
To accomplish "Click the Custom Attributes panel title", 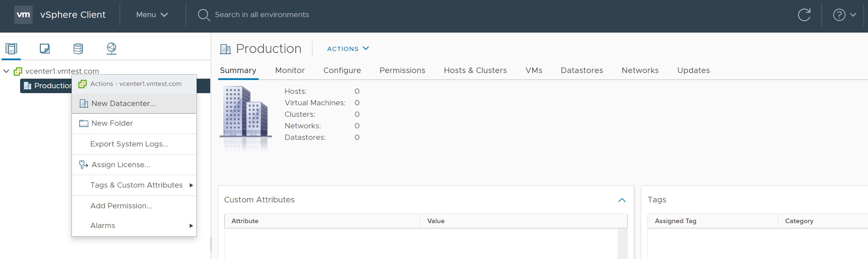I will click(259, 200).
